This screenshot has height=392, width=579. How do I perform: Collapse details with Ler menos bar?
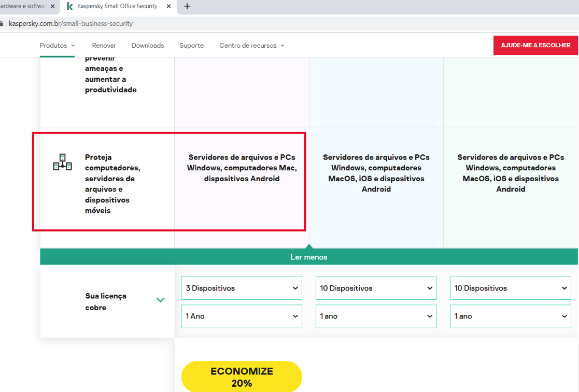coord(309,257)
